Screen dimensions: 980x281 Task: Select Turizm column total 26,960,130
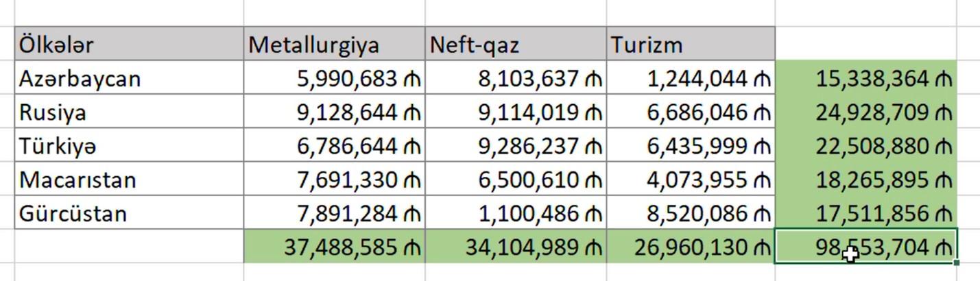click(691, 246)
